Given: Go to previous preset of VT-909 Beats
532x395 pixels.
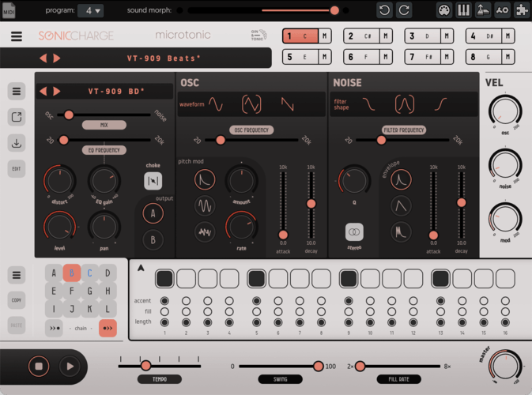Looking at the screenshot, I should [x=43, y=58].
